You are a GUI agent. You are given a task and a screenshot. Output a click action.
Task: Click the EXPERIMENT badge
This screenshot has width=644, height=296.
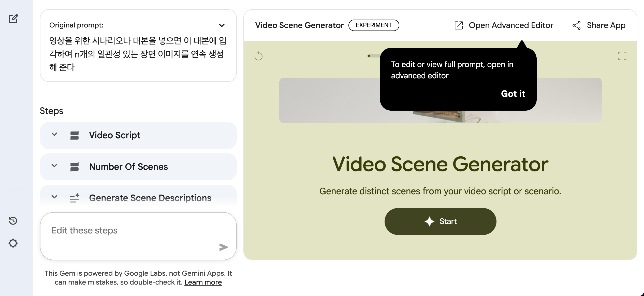tap(374, 25)
